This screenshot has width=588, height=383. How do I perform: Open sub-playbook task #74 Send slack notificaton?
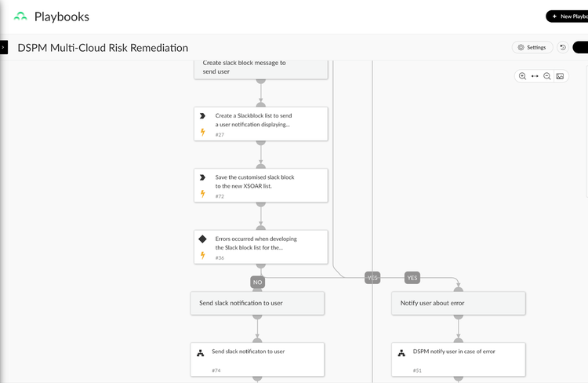[x=257, y=359]
